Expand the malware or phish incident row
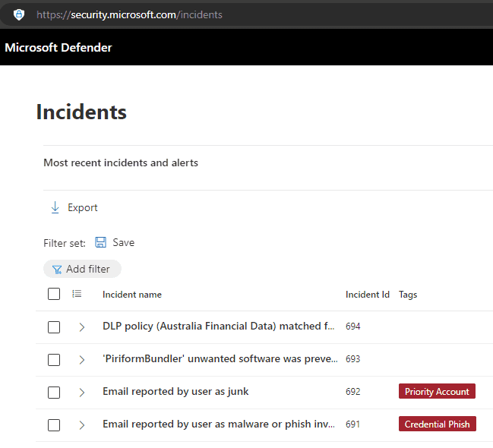The width and height of the screenshot is (493, 448). click(x=82, y=425)
